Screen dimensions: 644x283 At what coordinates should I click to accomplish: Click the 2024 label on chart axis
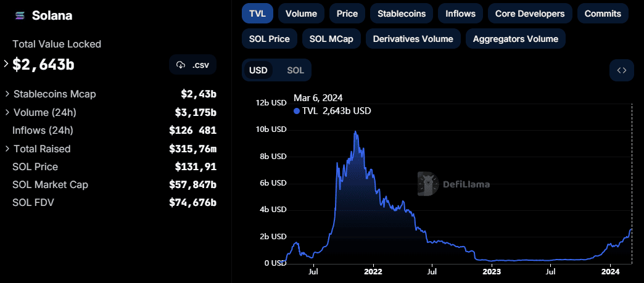(x=610, y=271)
